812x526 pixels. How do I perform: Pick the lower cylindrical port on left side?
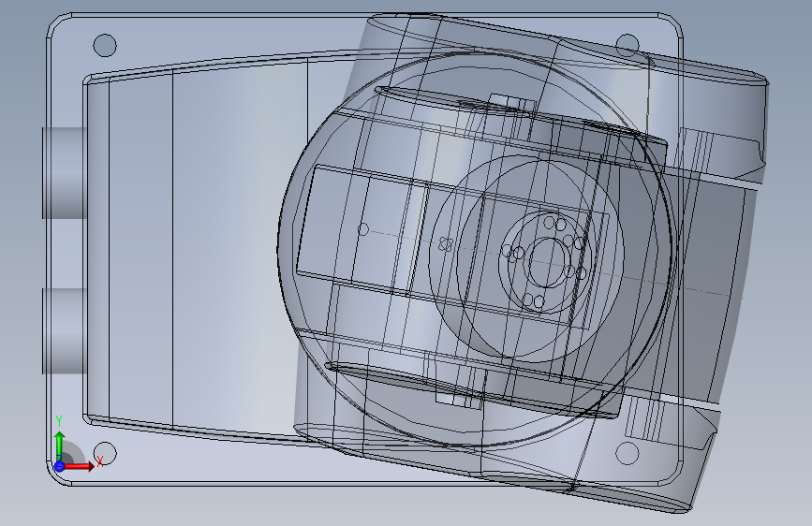65,331
